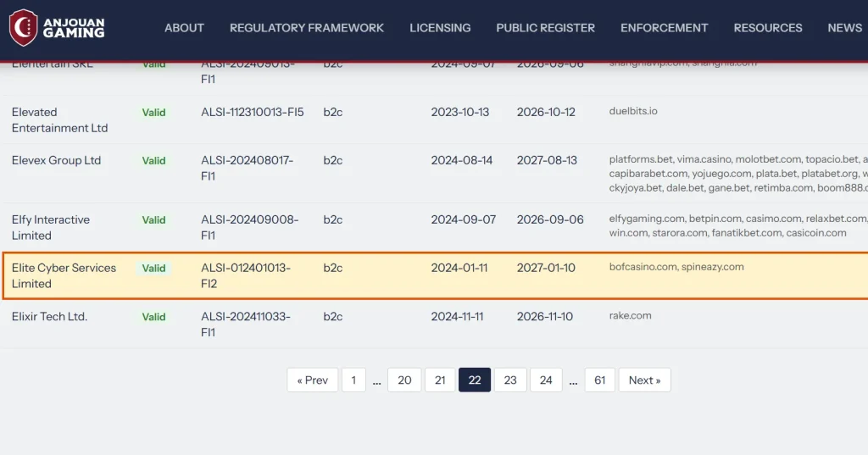This screenshot has height=455, width=868.
Task: Click Valid status for Elixir Tech Ltd.
Action: point(154,317)
